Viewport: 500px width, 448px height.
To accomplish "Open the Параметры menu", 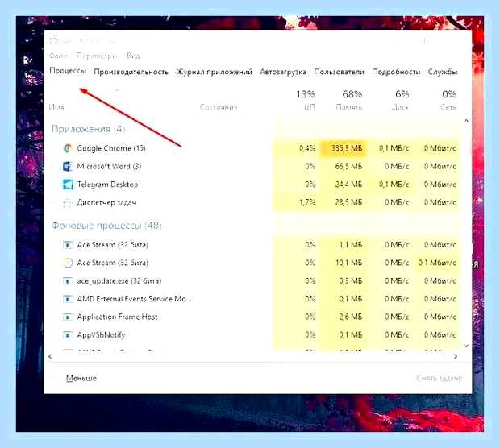I will [98, 56].
